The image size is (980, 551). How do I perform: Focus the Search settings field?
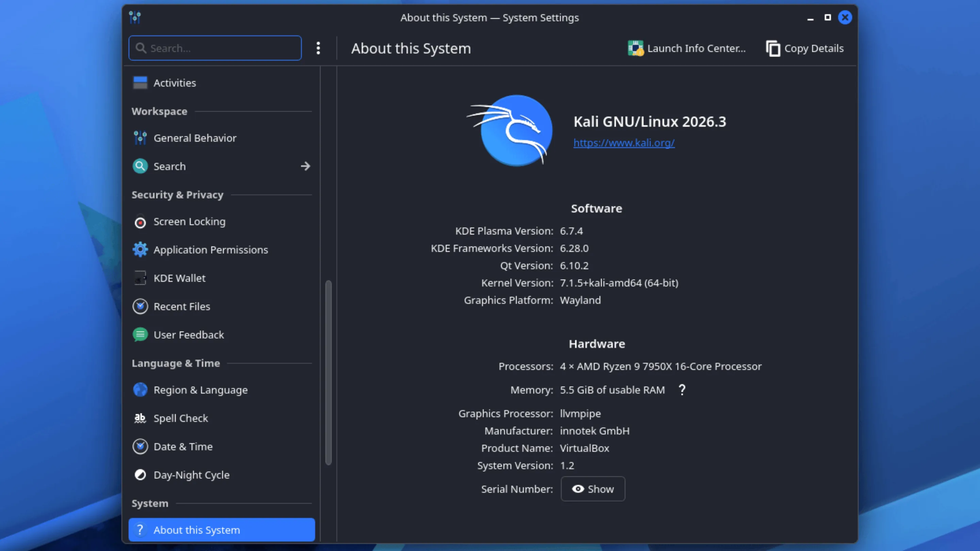tap(215, 48)
